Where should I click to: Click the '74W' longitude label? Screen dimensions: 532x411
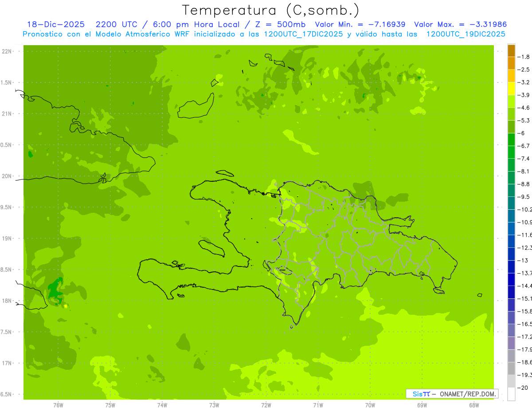pyautogui.click(x=162, y=405)
